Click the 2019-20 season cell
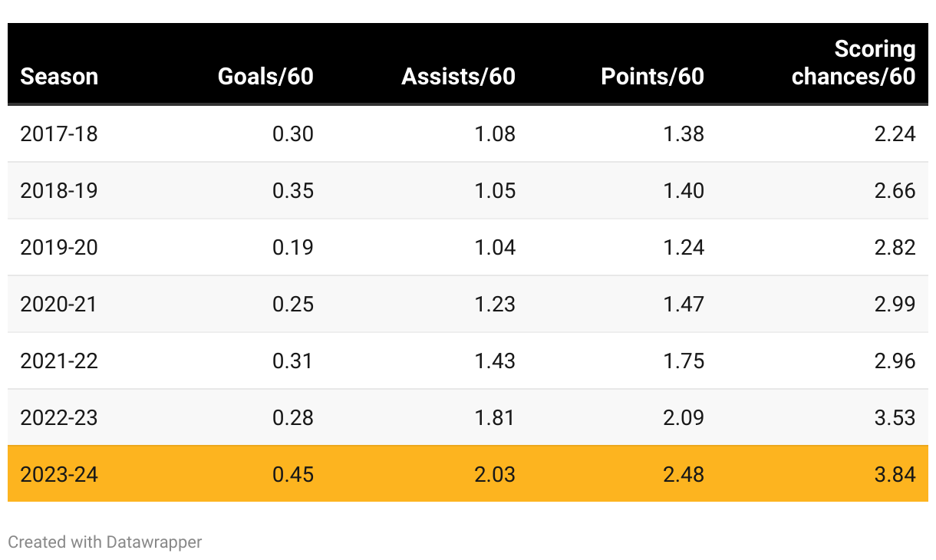This screenshot has height=560, width=936. point(59,248)
